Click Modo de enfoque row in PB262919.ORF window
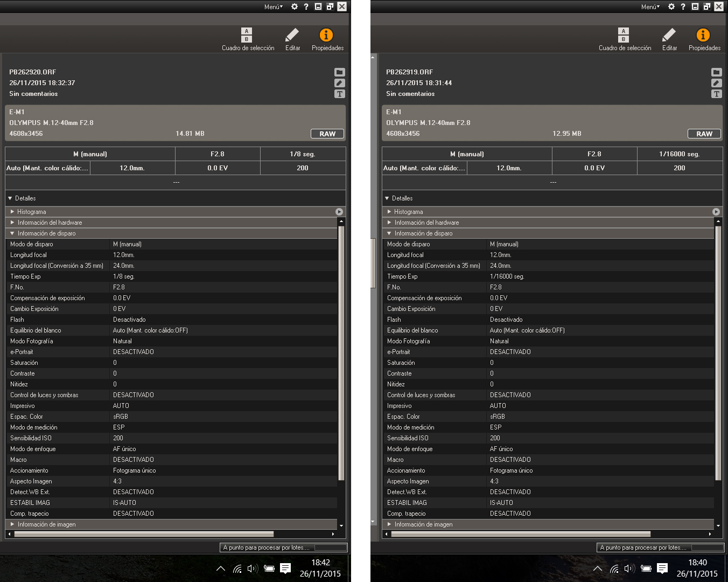 pos(548,449)
